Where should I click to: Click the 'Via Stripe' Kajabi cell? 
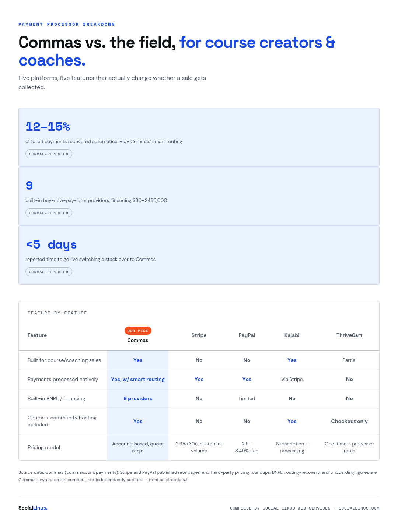[x=292, y=379]
